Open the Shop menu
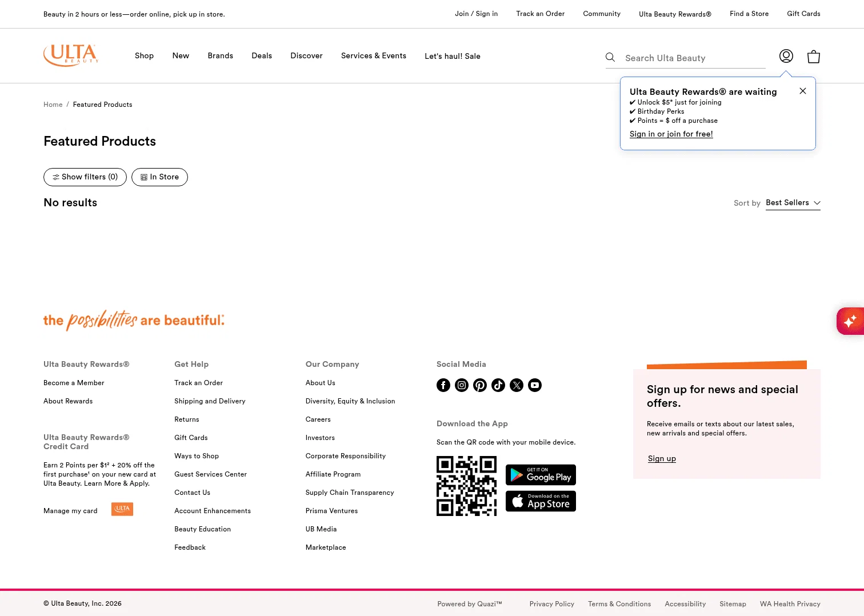Screen dimensions: 864x616 (144, 56)
